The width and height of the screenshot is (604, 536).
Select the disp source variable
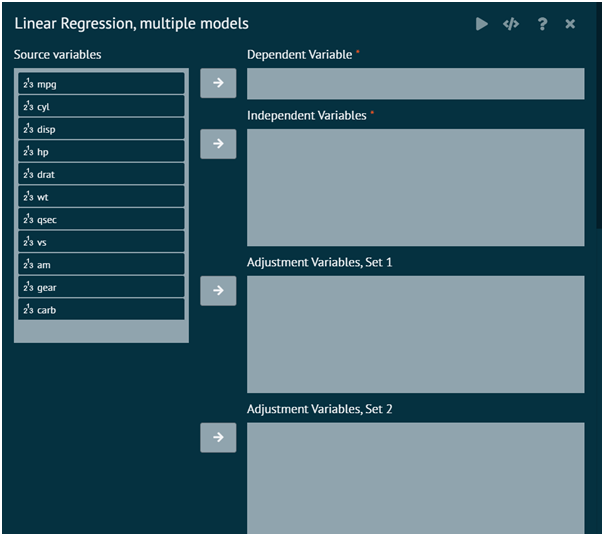(101, 129)
